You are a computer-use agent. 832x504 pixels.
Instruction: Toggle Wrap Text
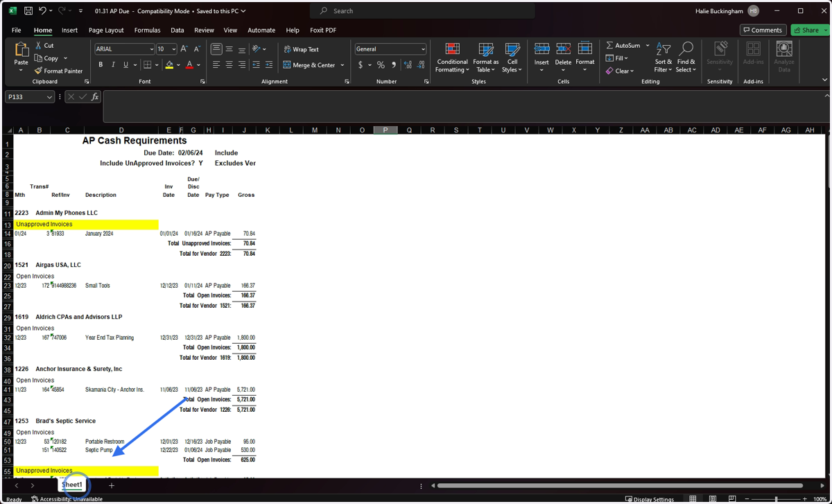[302, 49]
